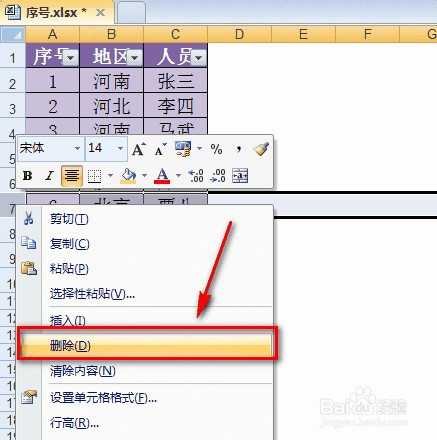The image size is (437, 440).
Task: Apply the red font color
Action: [162, 176]
